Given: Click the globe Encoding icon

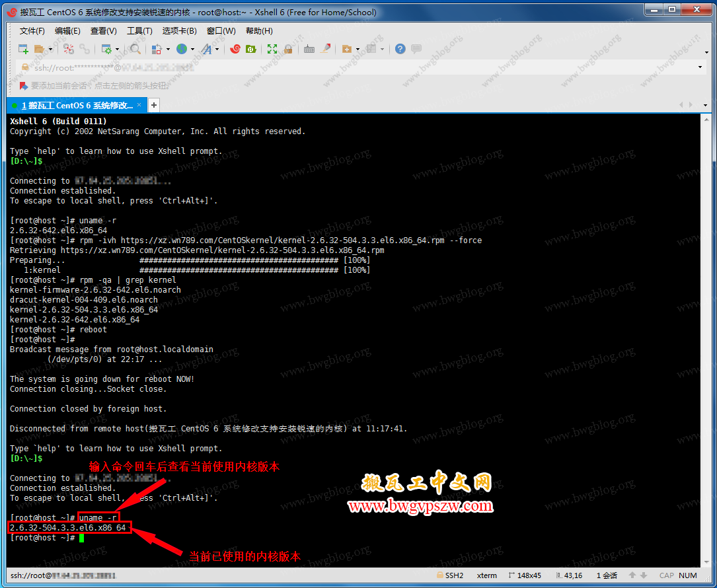Looking at the screenshot, I should pyautogui.click(x=182, y=49).
